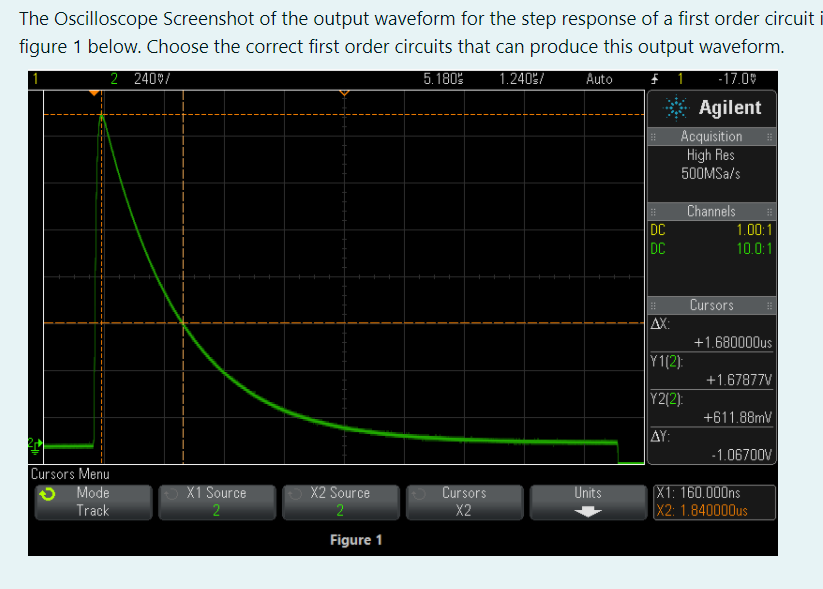823x589 pixels.
Task: Click the Cursors panel grip icon
Action: point(652,305)
